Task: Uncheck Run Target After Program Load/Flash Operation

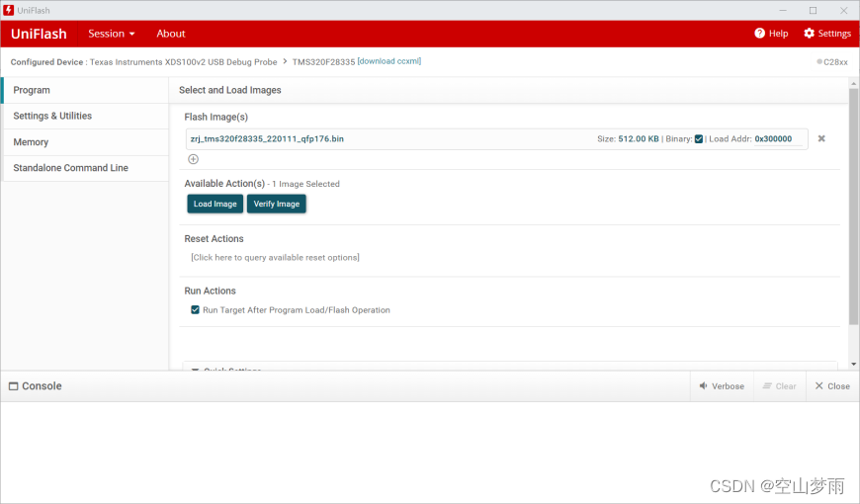Action: pos(195,310)
